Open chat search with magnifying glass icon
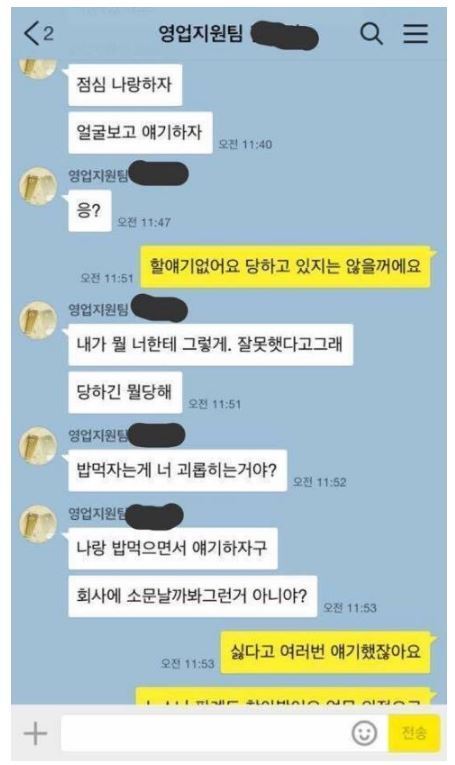This screenshot has height=765, width=455. pos(371,34)
